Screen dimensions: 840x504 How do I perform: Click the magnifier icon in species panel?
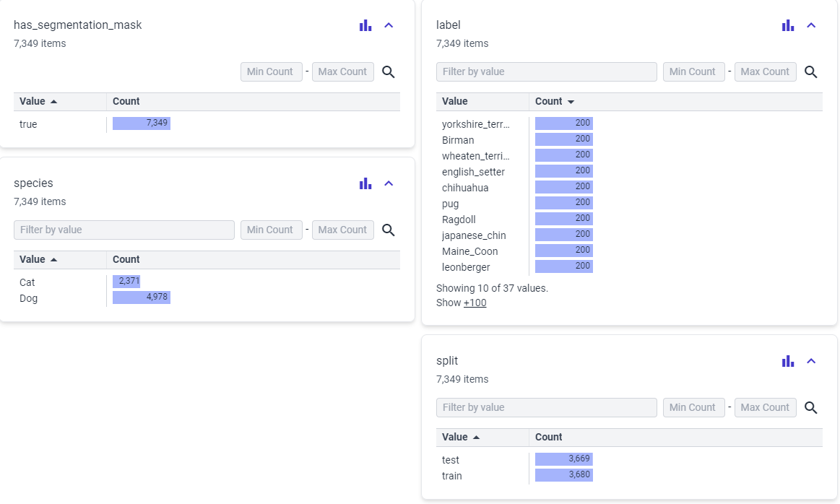[389, 230]
